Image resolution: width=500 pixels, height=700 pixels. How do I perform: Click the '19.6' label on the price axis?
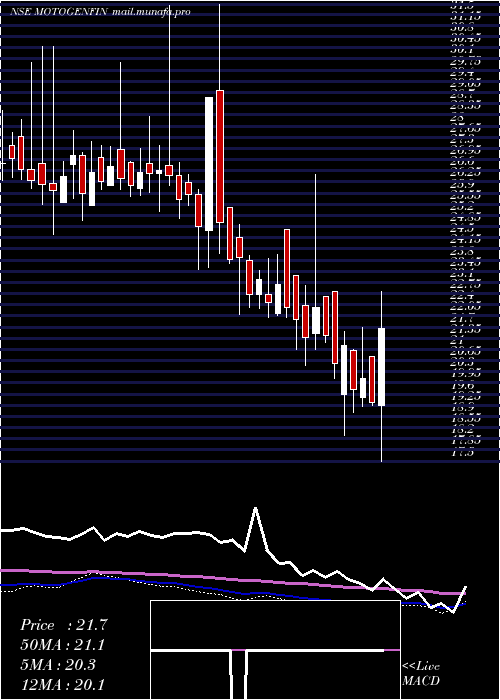461,385
